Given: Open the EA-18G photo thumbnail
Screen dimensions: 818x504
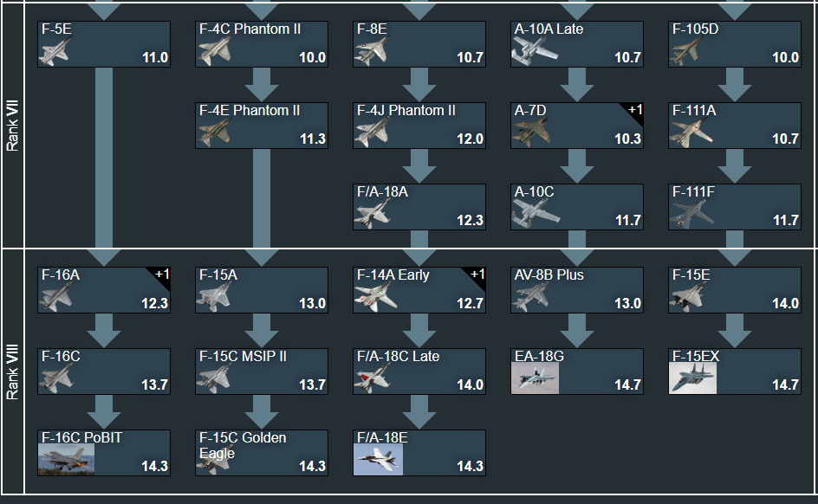Looking at the screenshot, I should [x=535, y=378].
